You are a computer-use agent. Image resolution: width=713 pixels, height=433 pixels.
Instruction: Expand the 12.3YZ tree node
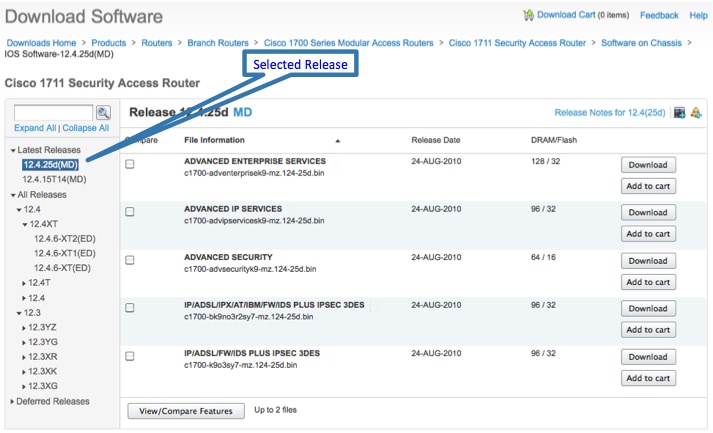tap(24, 328)
